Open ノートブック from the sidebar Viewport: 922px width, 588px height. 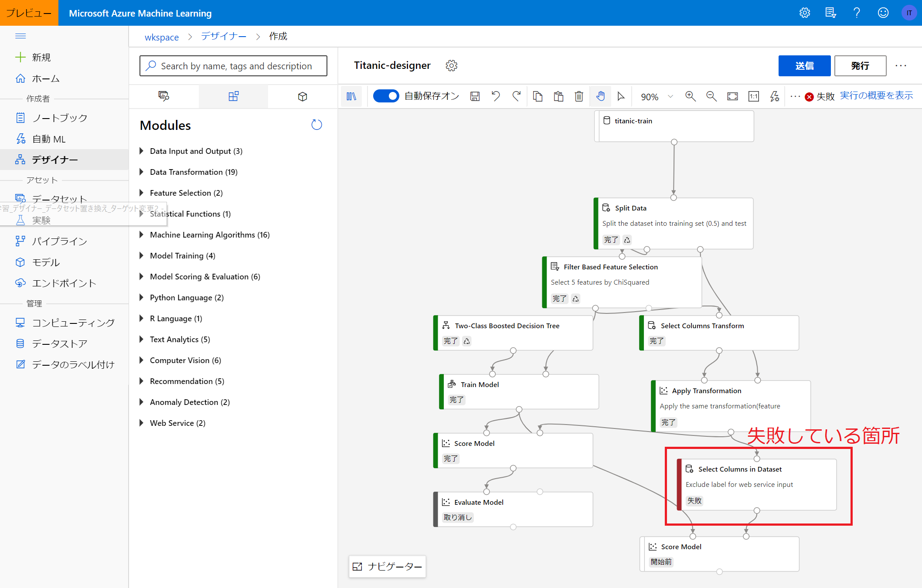pos(58,117)
